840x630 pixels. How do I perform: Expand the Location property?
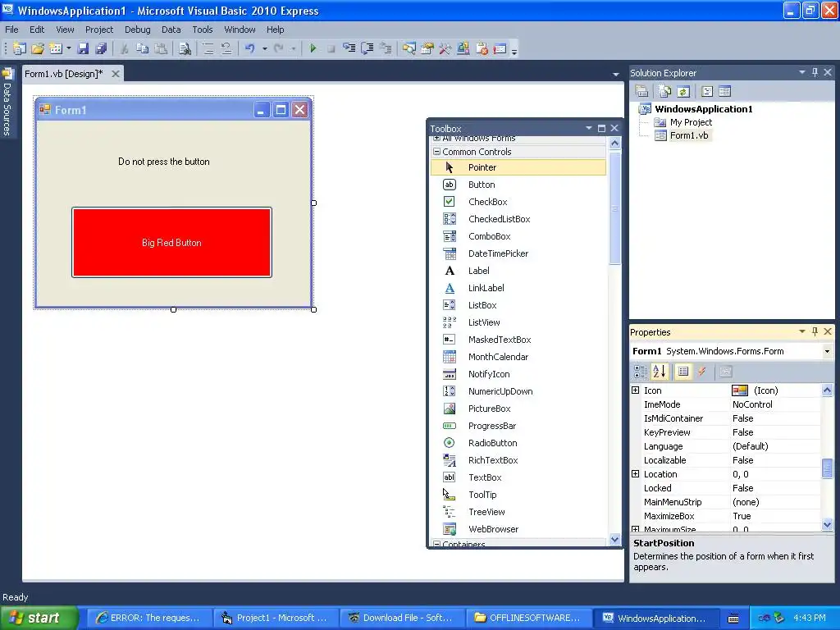pyautogui.click(x=636, y=473)
